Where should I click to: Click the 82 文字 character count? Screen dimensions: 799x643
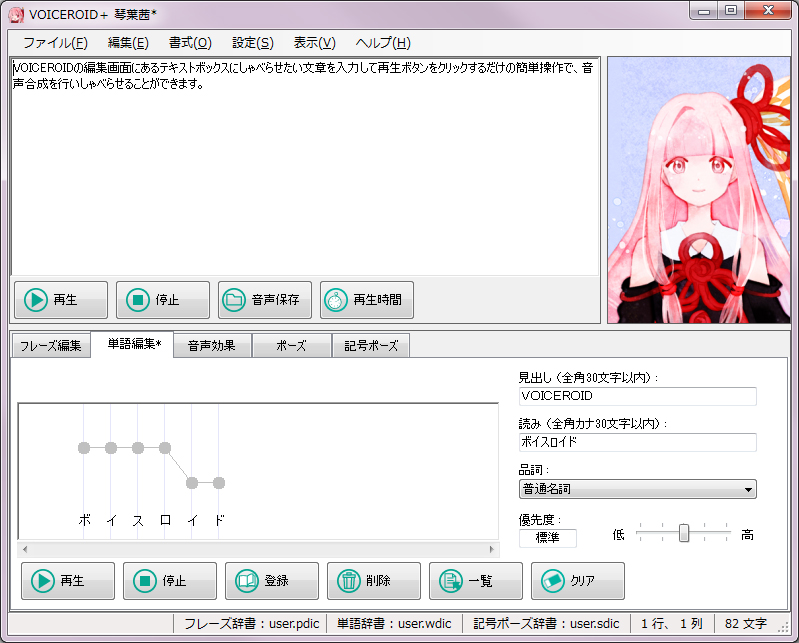coord(745,624)
